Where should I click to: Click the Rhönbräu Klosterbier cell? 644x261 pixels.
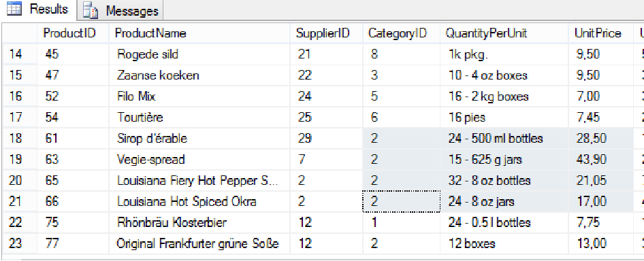[199, 222]
